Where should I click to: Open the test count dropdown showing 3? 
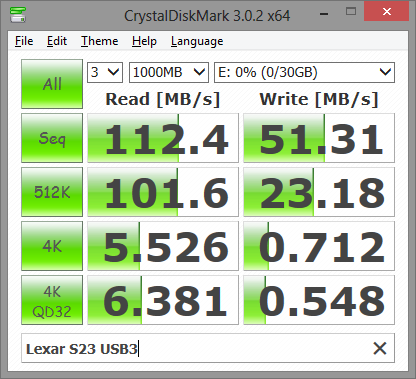pos(105,72)
